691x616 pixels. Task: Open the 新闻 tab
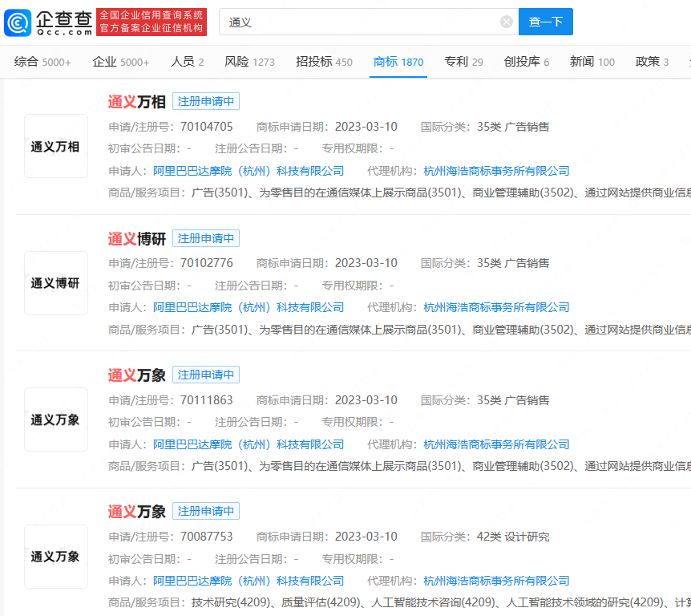click(592, 62)
